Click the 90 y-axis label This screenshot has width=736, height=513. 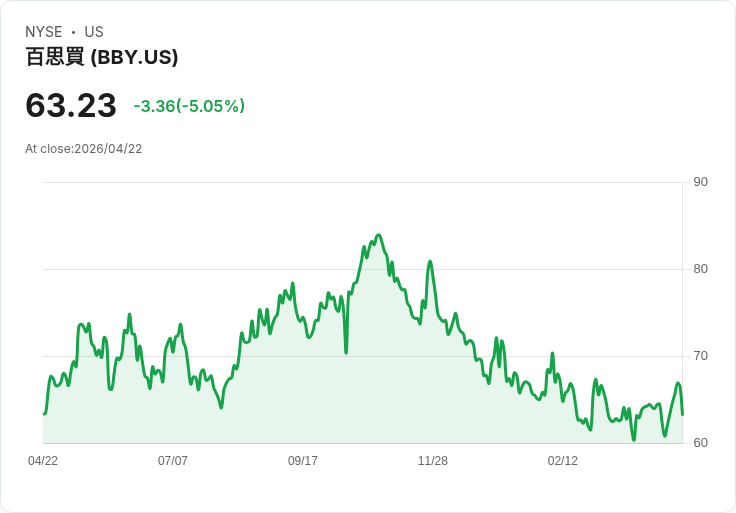pyautogui.click(x=700, y=182)
